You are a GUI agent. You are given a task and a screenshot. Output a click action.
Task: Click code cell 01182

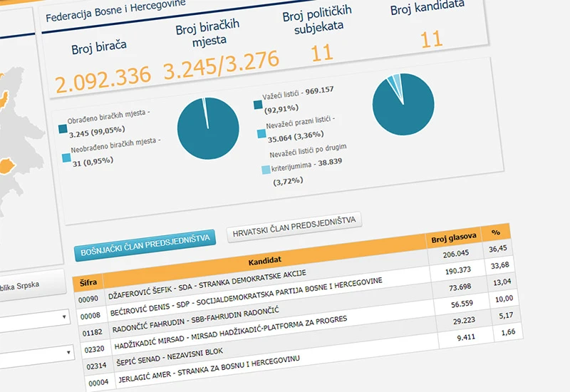tap(93, 333)
